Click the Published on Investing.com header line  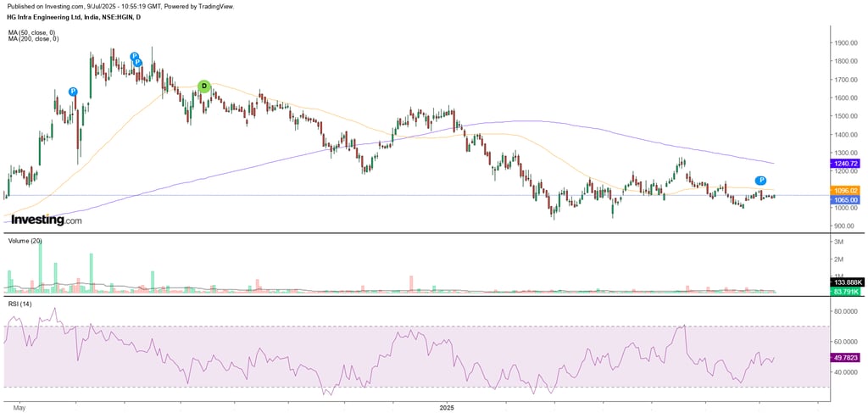click(120, 7)
